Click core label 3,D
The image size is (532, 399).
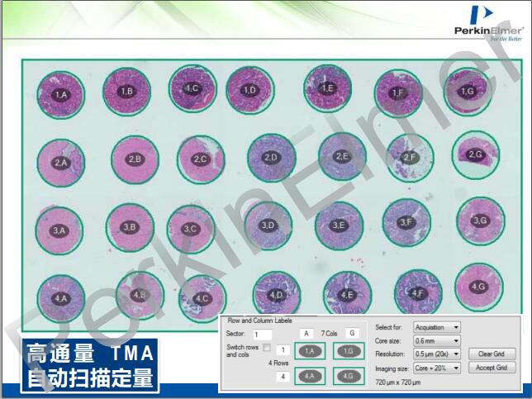pos(266,225)
